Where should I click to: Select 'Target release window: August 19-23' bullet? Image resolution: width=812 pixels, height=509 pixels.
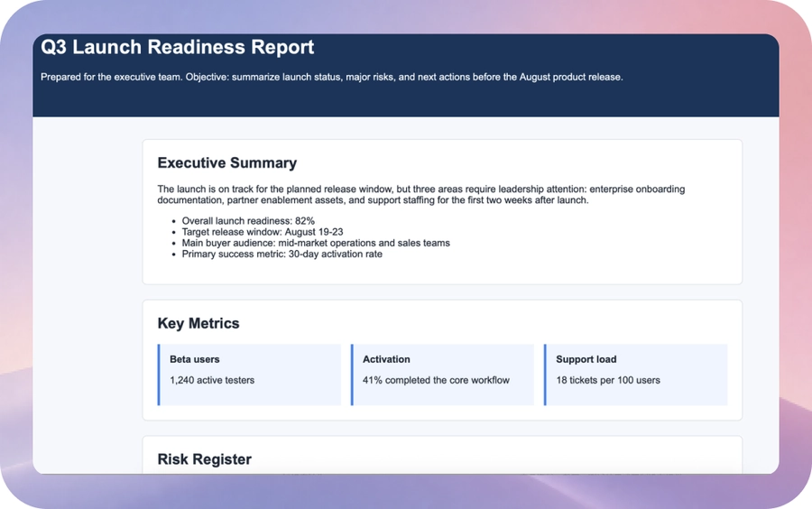click(x=262, y=232)
